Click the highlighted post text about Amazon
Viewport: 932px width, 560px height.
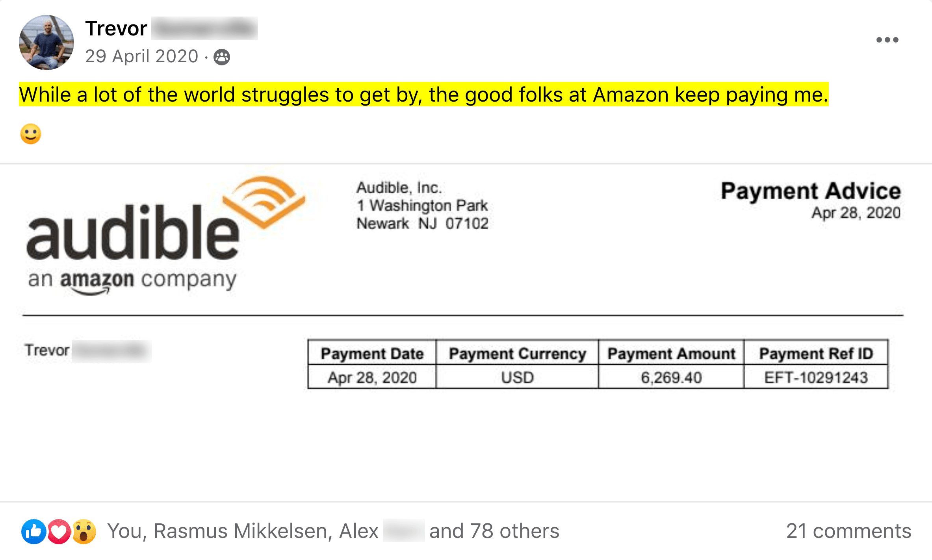(x=423, y=95)
